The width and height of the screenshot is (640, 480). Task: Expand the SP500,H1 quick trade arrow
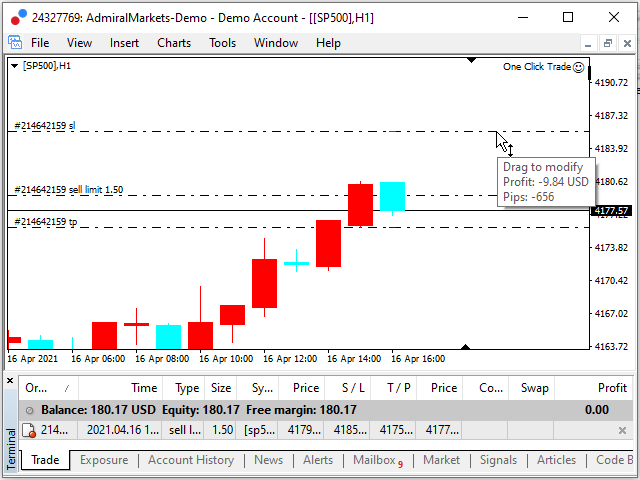point(14,66)
